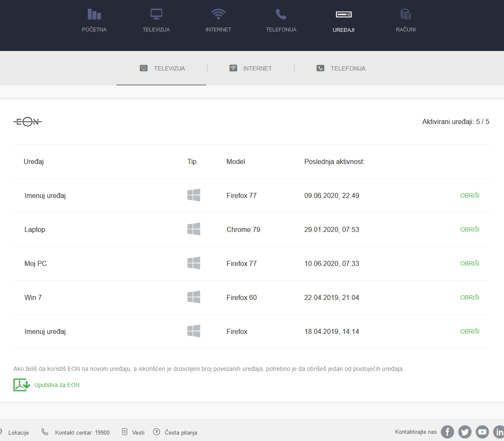Click the Chrome 79 model cell
This screenshot has width=504, height=441.
point(244,229)
